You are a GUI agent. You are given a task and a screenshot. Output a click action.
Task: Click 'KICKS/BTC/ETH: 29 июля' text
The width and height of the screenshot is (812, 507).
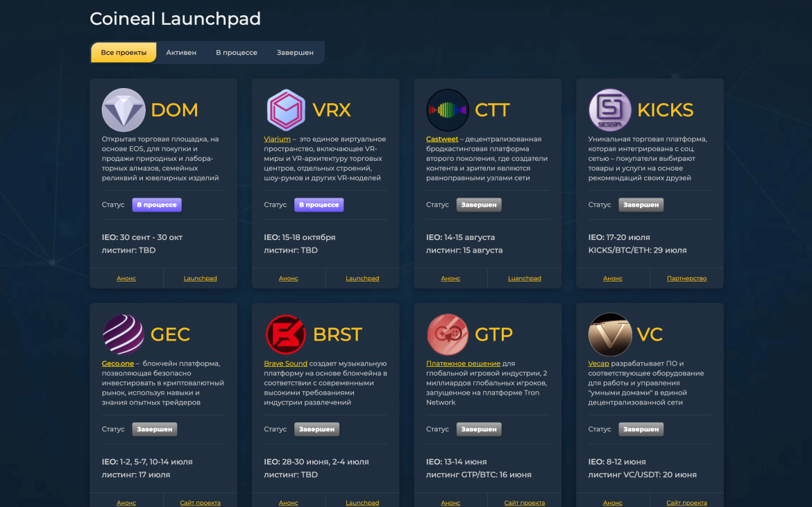coord(637,250)
